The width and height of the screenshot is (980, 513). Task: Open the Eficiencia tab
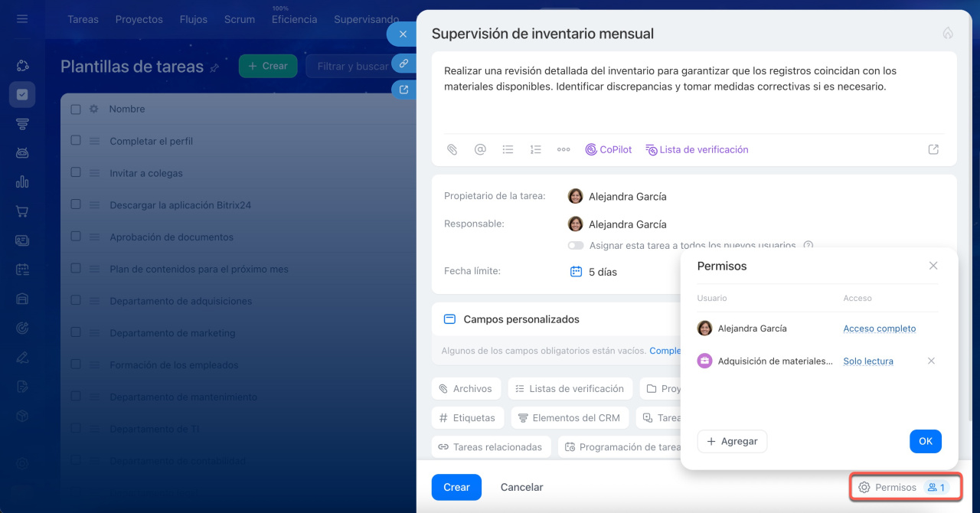click(294, 20)
